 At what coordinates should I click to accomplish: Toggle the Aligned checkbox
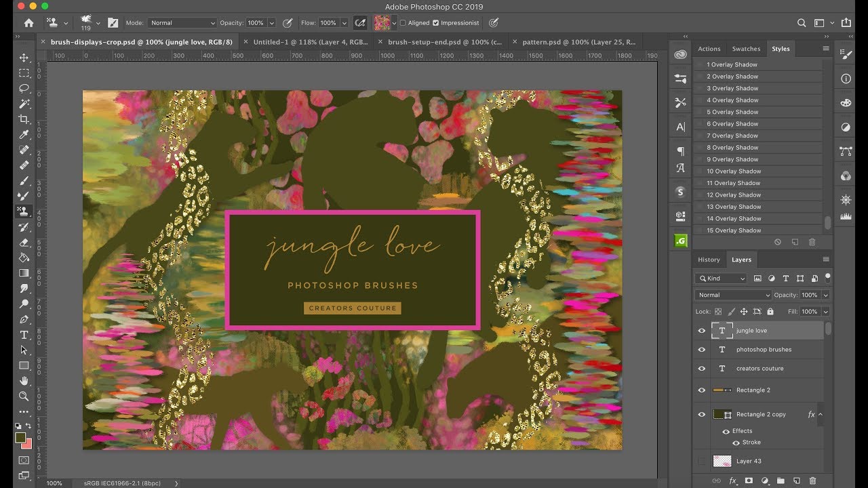click(403, 22)
